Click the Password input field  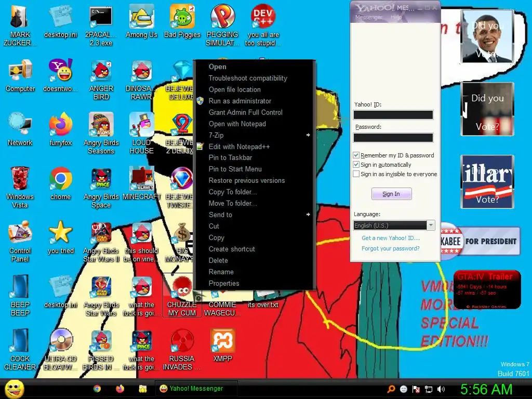tap(393, 137)
